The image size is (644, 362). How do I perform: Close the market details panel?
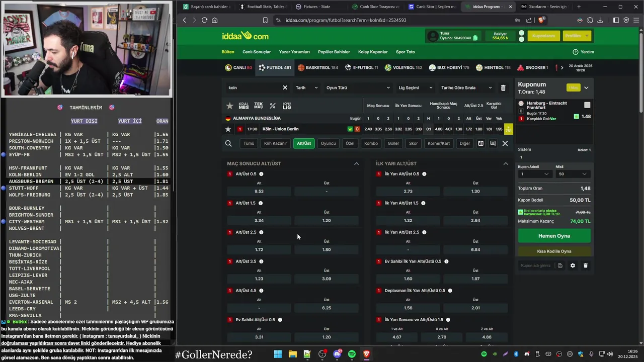[x=505, y=143]
